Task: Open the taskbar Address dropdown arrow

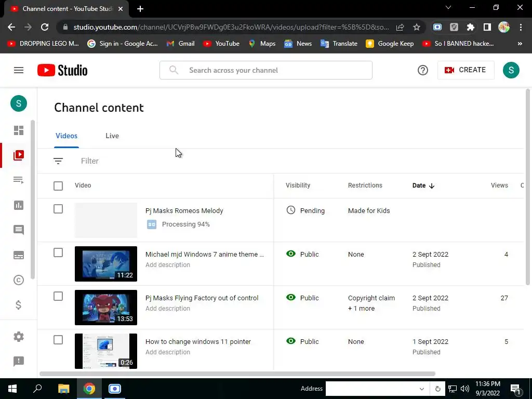Action: pos(422,389)
